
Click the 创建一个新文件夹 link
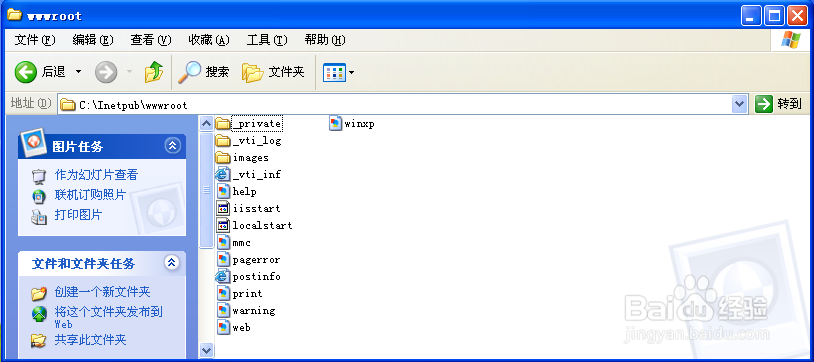coord(102,292)
